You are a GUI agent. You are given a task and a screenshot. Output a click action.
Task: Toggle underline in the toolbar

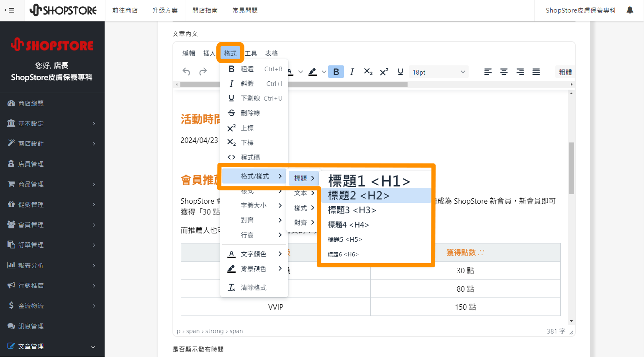point(400,72)
